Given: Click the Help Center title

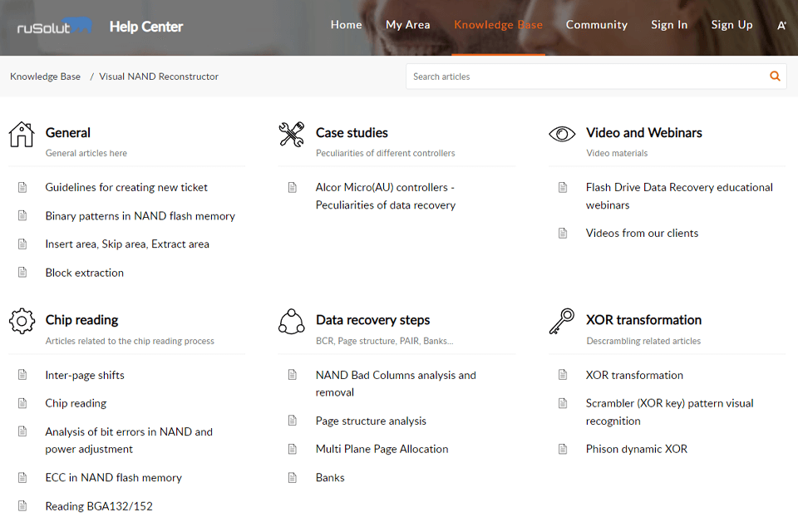Looking at the screenshot, I should [146, 27].
